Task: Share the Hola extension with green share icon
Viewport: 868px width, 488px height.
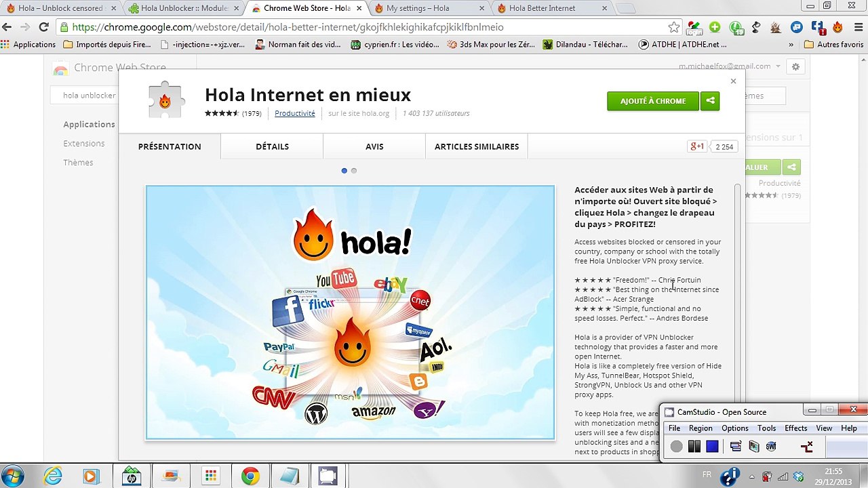Action: (710, 101)
